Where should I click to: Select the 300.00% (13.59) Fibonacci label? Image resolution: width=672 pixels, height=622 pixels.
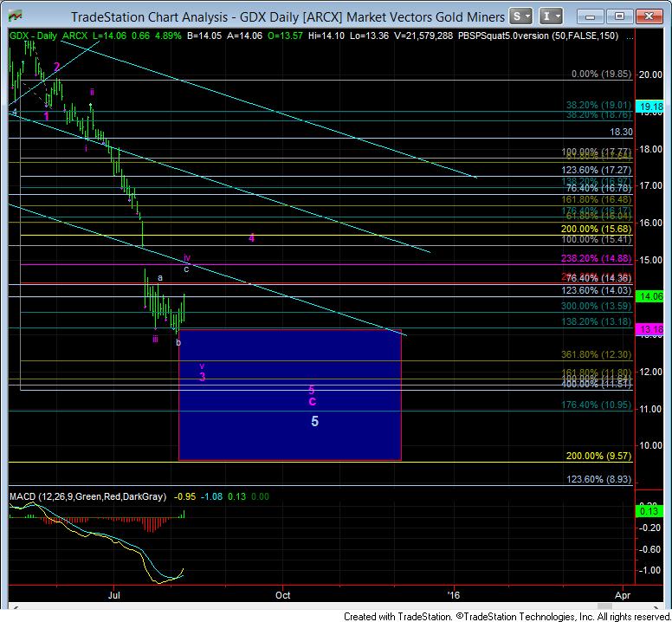tap(596, 306)
